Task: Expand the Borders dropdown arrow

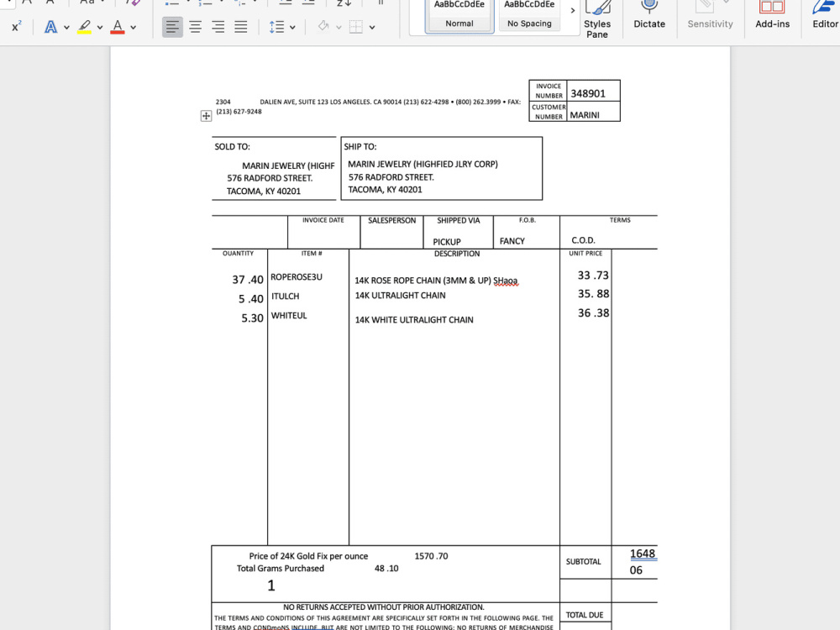Action: 372,28
